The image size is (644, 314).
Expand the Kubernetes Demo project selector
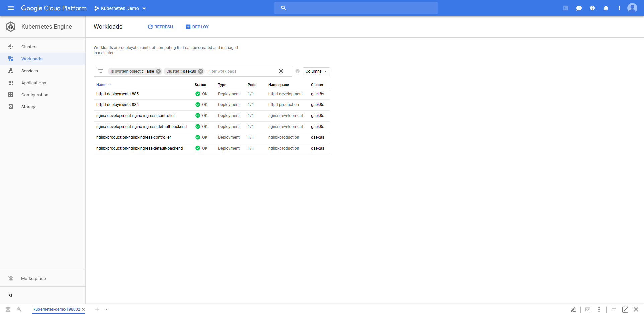pos(120,8)
